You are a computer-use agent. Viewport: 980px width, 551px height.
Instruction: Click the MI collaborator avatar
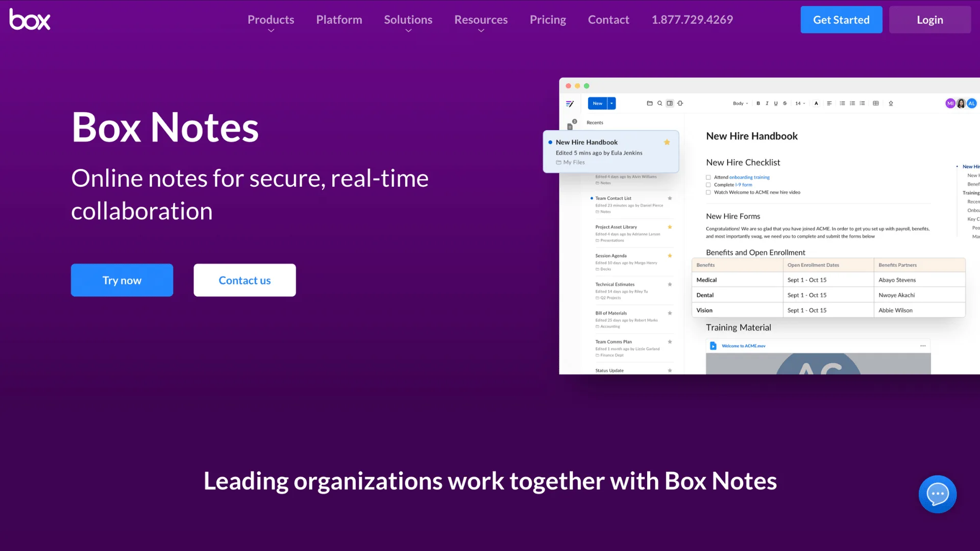coord(950,103)
